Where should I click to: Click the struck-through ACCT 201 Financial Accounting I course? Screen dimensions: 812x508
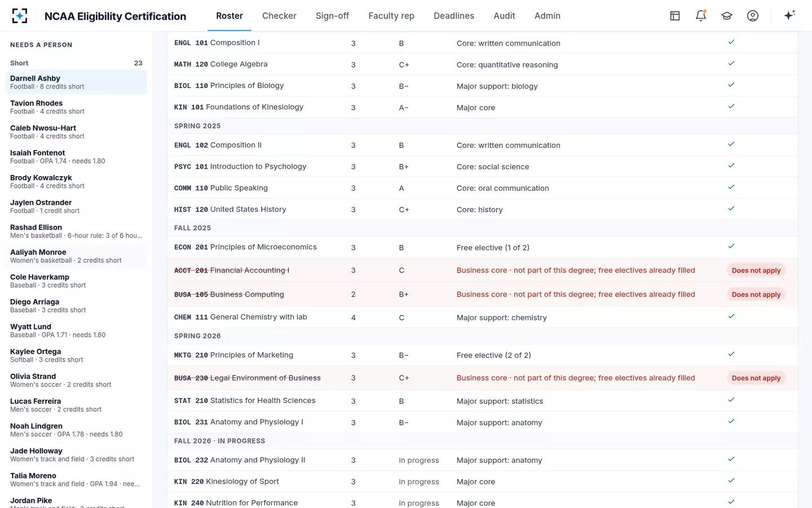(x=232, y=270)
